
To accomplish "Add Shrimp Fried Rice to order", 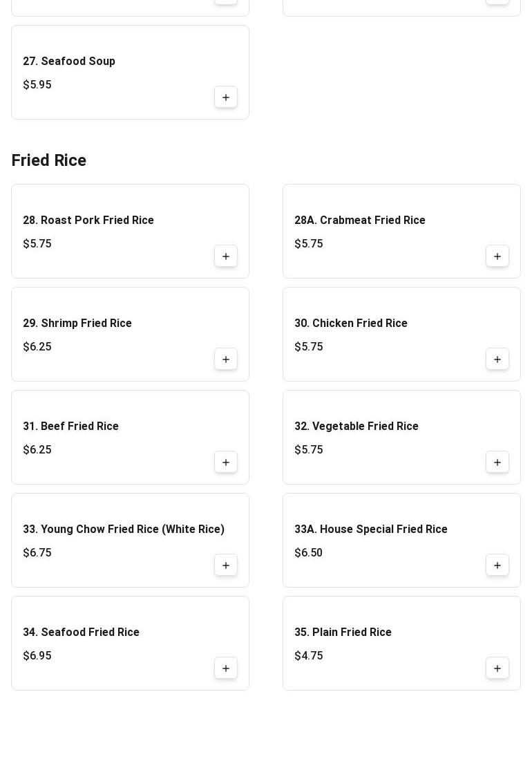I will tap(226, 359).
